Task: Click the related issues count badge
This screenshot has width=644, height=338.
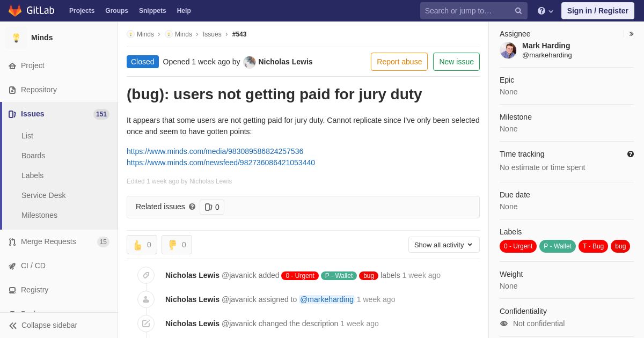Action: (212, 207)
